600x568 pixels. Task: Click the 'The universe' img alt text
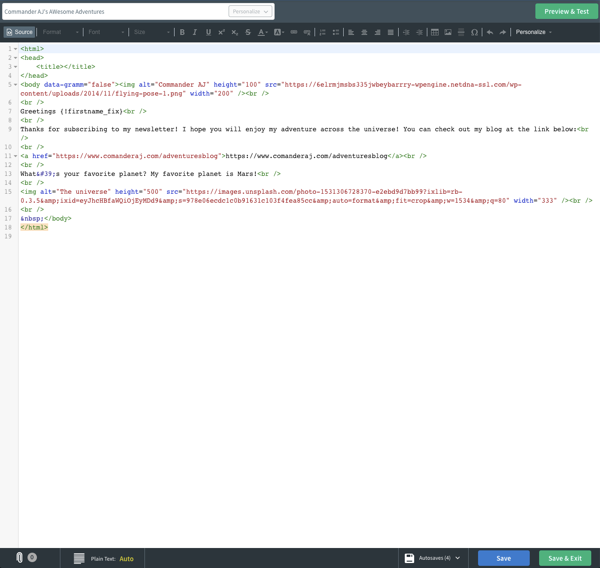point(83,192)
